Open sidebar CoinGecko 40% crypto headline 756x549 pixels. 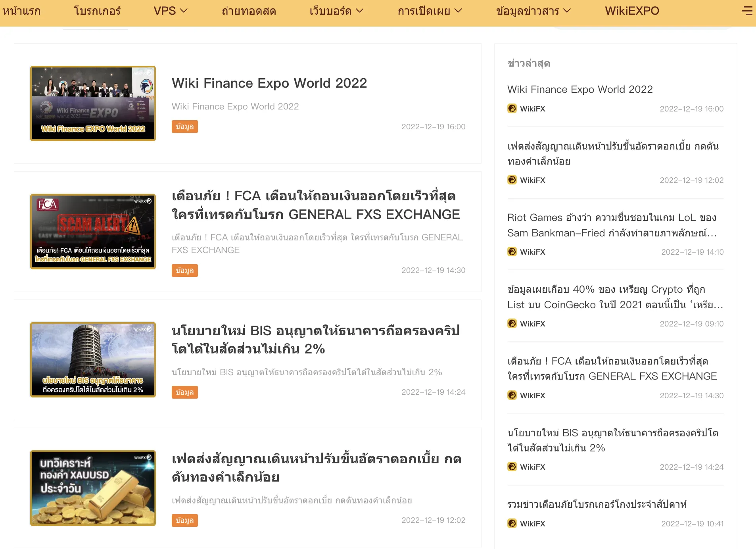click(615, 297)
